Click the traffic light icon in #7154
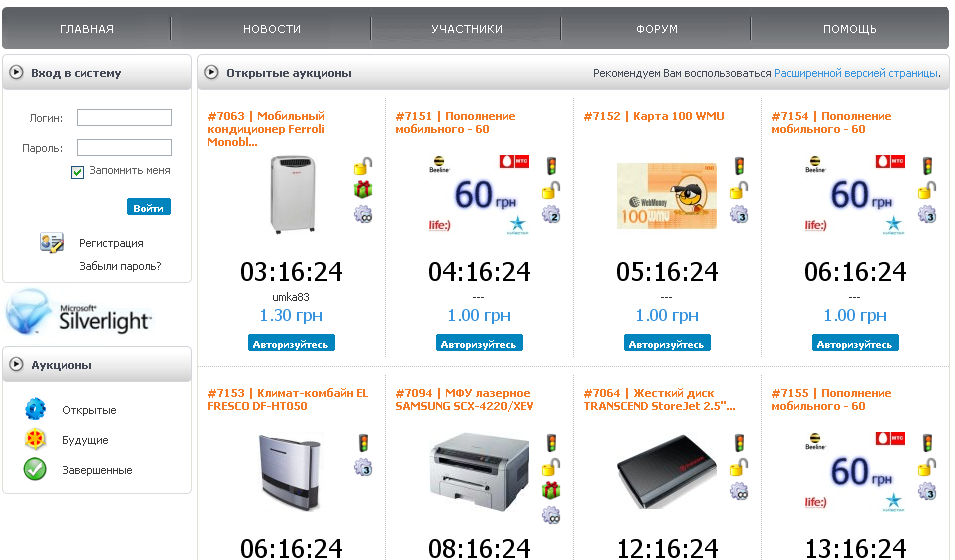 point(928,166)
